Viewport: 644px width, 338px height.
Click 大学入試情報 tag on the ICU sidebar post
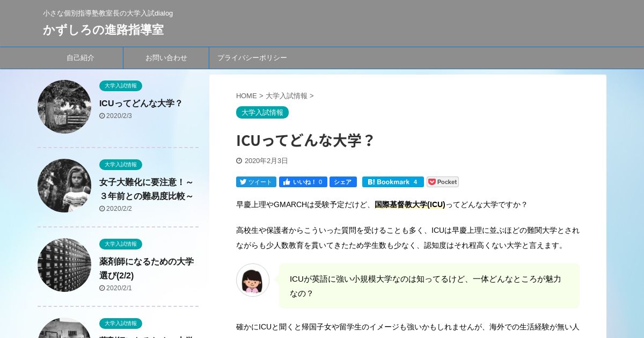pos(121,86)
